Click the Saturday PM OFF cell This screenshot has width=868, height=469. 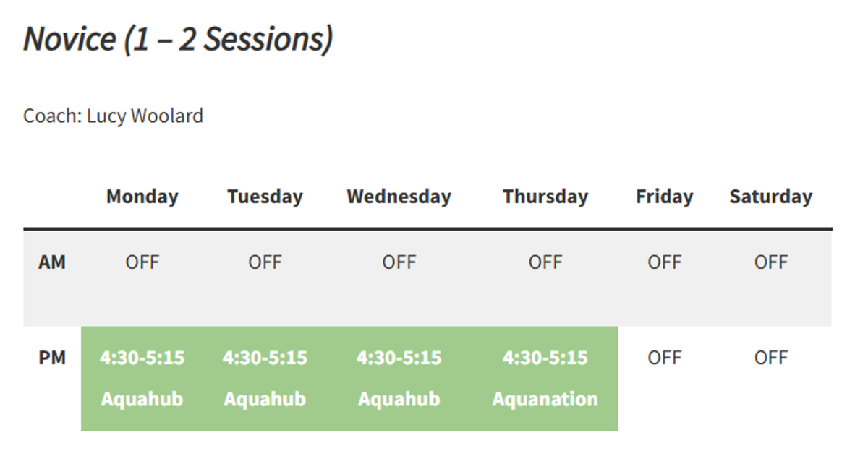point(770,358)
